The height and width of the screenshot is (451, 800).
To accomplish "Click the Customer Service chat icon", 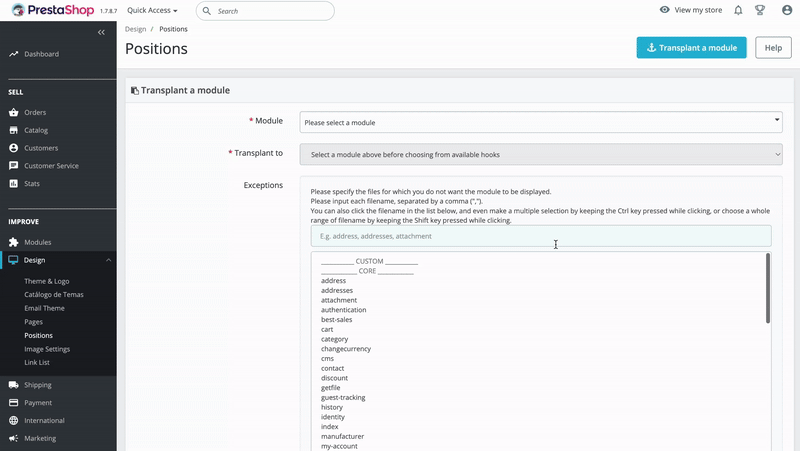I will (x=13, y=166).
